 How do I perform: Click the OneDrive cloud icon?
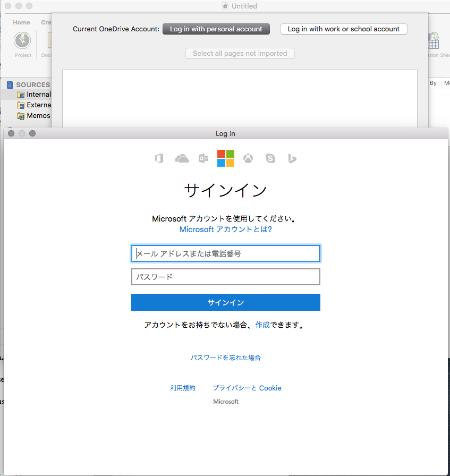(x=182, y=158)
